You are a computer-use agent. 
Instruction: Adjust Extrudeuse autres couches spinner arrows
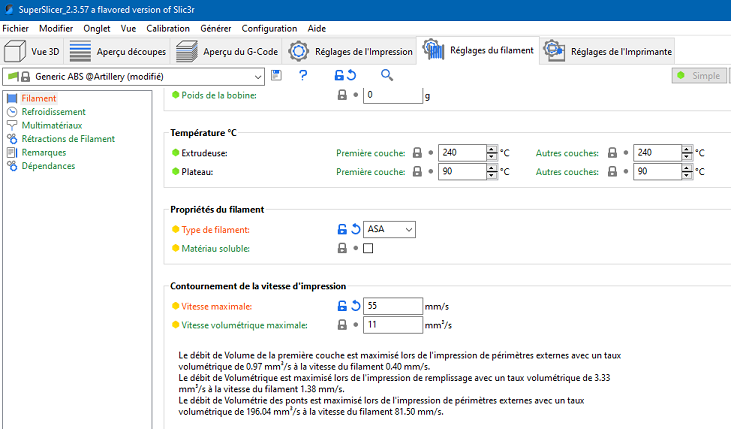point(687,152)
